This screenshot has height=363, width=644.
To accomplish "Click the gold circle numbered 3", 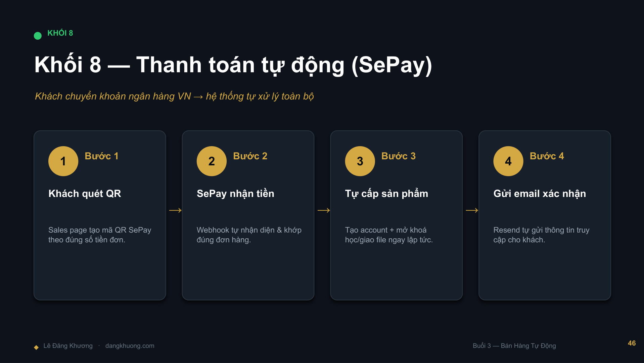I will (360, 161).
